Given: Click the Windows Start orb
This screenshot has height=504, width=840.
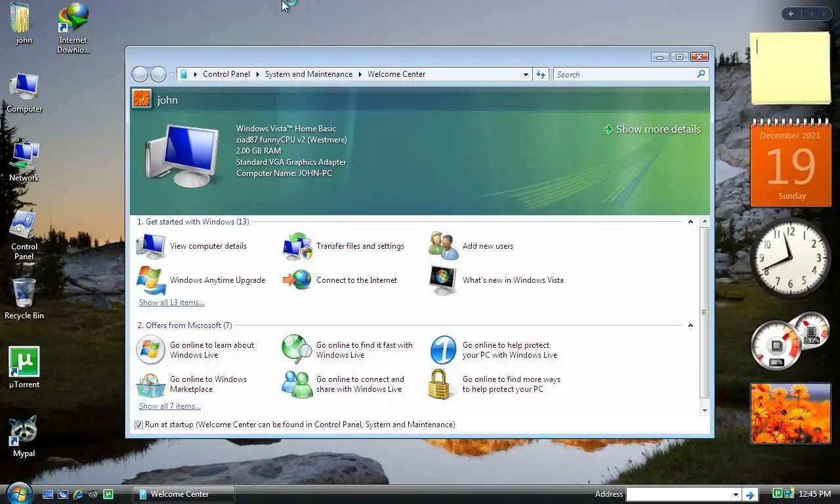Looking at the screenshot, I should point(19,493).
